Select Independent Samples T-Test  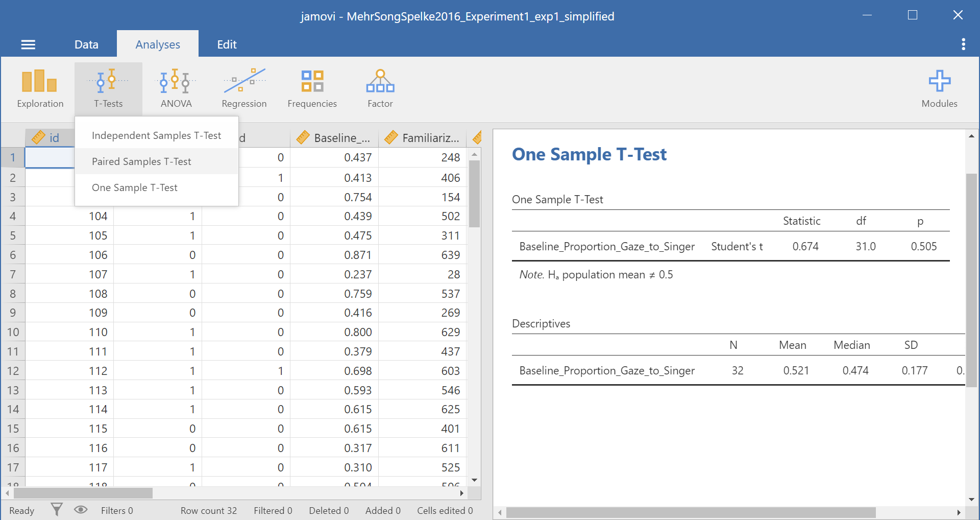click(x=156, y=135)
